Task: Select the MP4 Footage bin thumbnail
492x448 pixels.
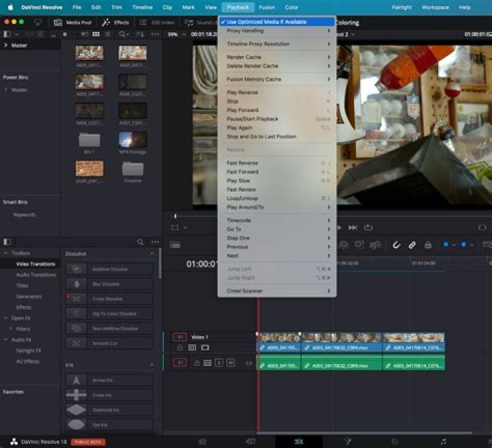Action: tap(133, 141)
